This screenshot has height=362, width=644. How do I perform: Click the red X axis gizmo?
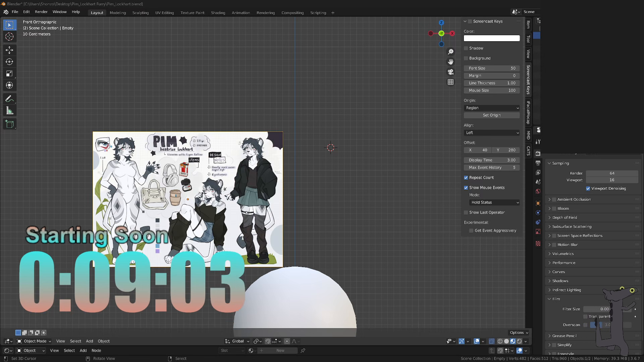[x=452, y=33]
